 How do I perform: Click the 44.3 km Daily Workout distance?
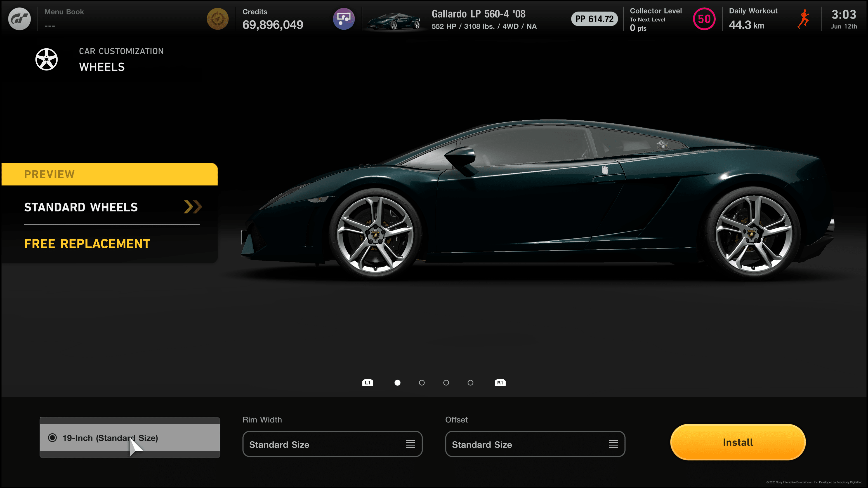(x=747, y=25)
